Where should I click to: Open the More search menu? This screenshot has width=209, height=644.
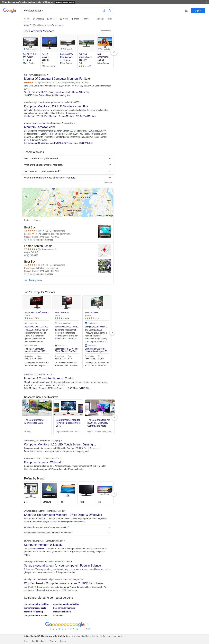coord(85,19)
